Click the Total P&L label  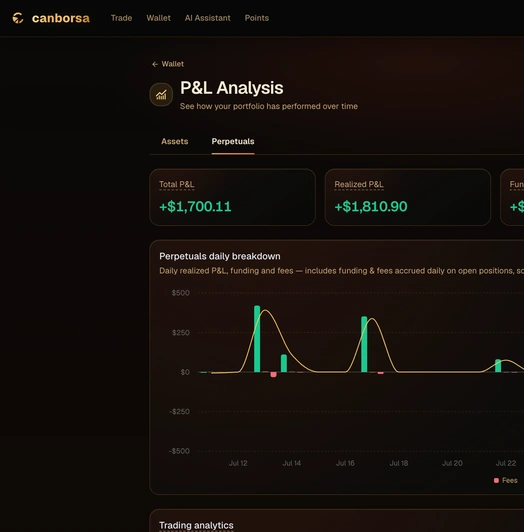click(x=176, y=184)
